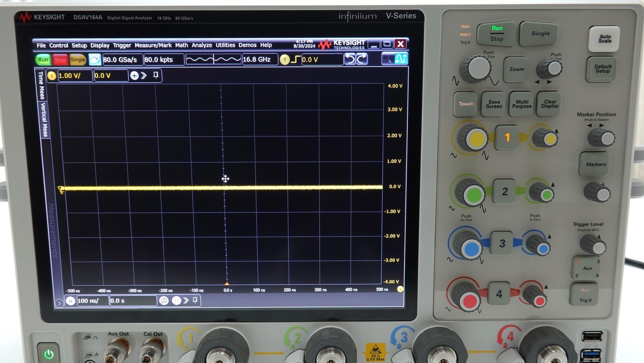
Task: Toggle channel 2 with the hardware 2 button
Action: (x=504, y=191)
